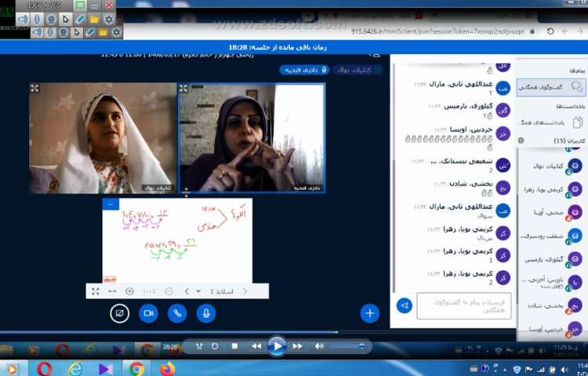Toggle webcam sharing in the meeting

148,313
